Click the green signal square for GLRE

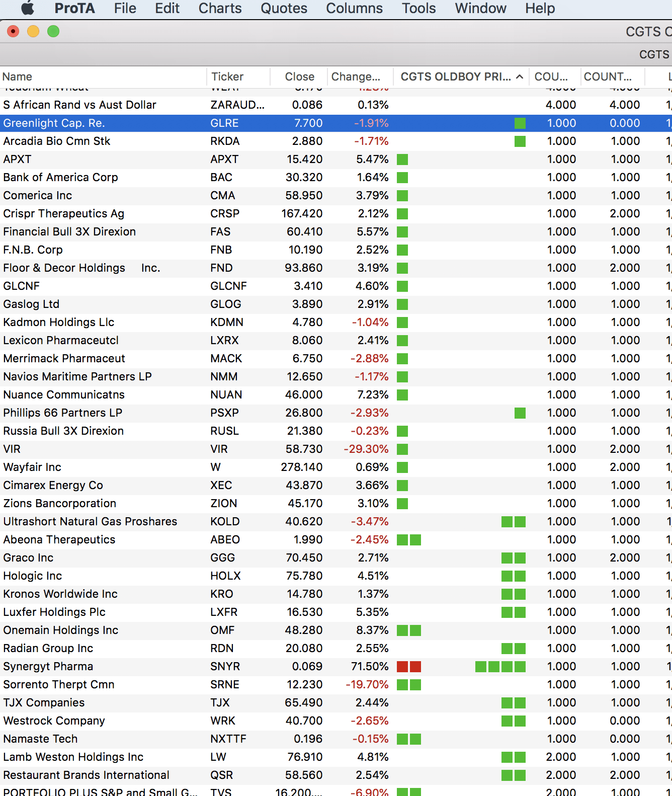[x=520, y=123]
